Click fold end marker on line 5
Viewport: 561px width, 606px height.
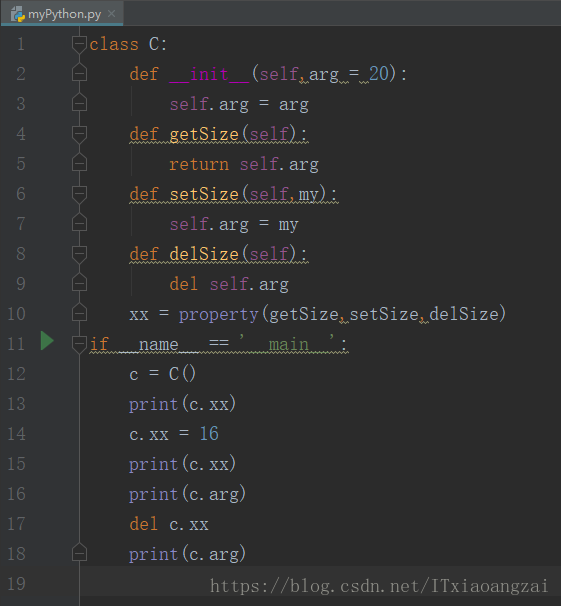[x=79, y=162]
